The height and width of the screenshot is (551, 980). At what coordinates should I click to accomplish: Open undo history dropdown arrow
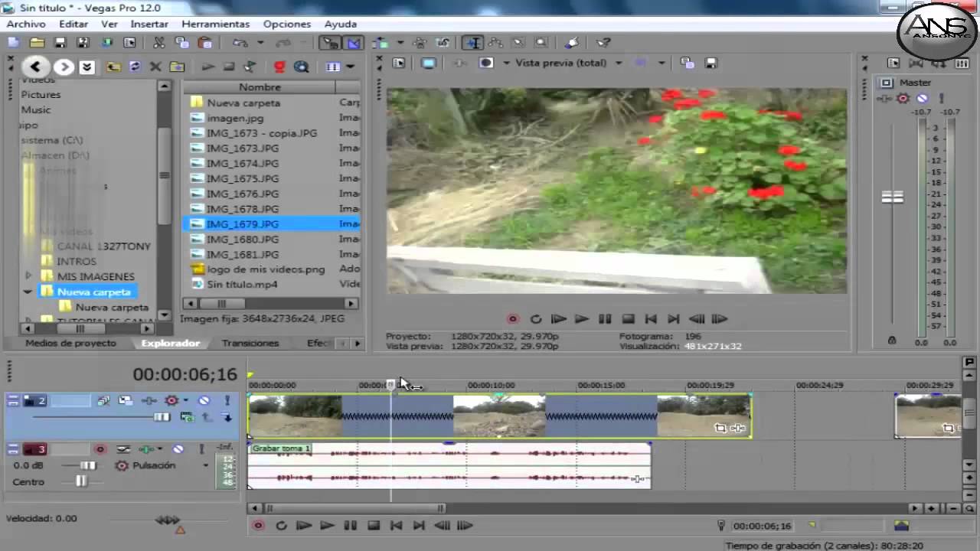[x=260, y=43]
